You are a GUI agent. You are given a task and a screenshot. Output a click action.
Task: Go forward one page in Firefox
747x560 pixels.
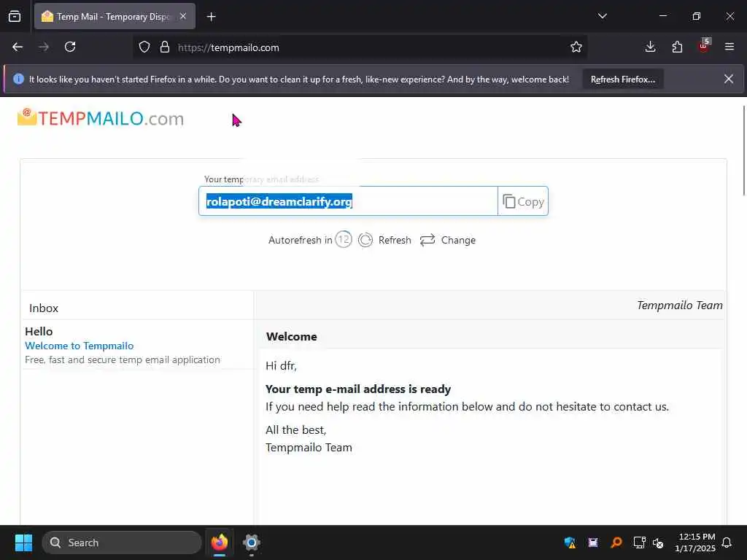pyautogui.click(x=44, y=47)
